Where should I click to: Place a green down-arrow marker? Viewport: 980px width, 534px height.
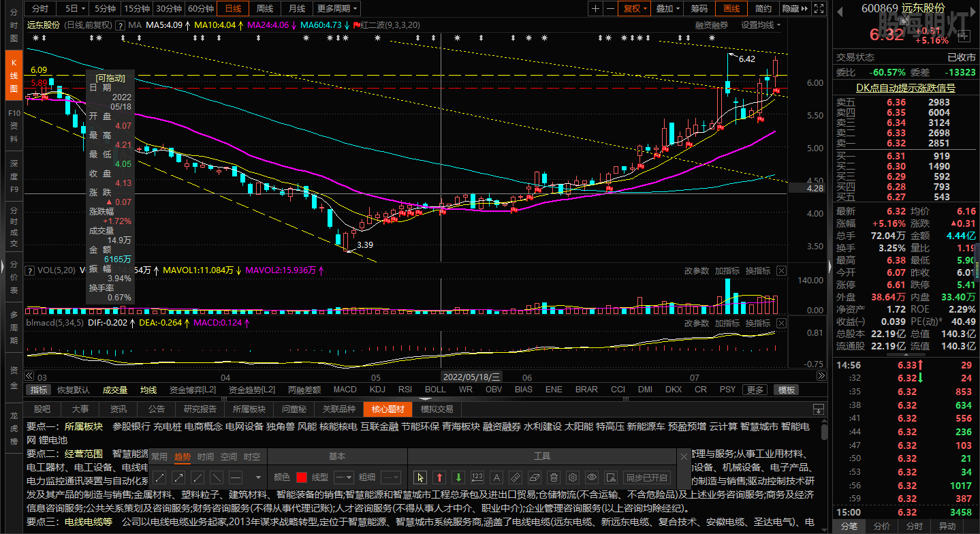(x=458, y=477)
